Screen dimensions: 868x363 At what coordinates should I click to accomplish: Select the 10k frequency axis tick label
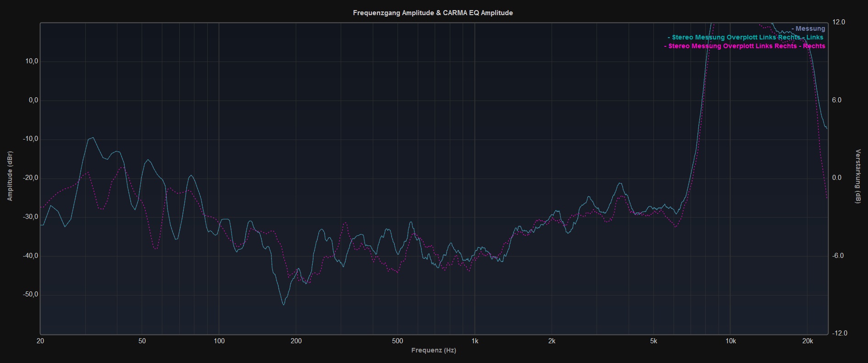730,341
